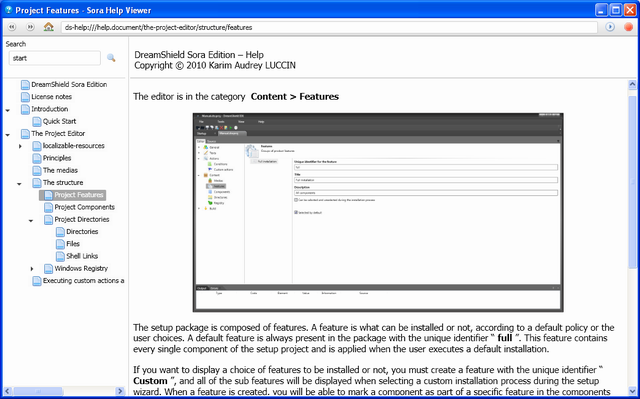Screen dimensions: 640x399
Task: Open the Principles topic
Action: [57, 158]
